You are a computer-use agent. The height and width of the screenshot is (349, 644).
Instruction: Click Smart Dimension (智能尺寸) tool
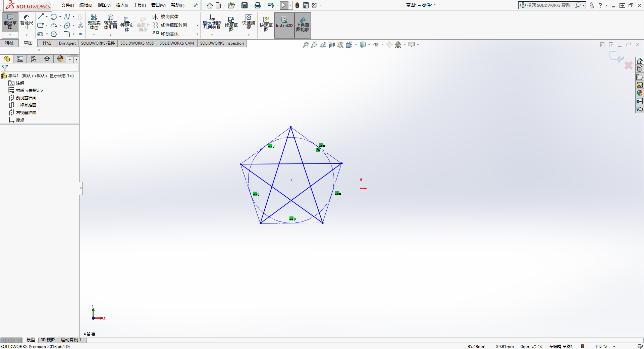[x=26, y=22]
